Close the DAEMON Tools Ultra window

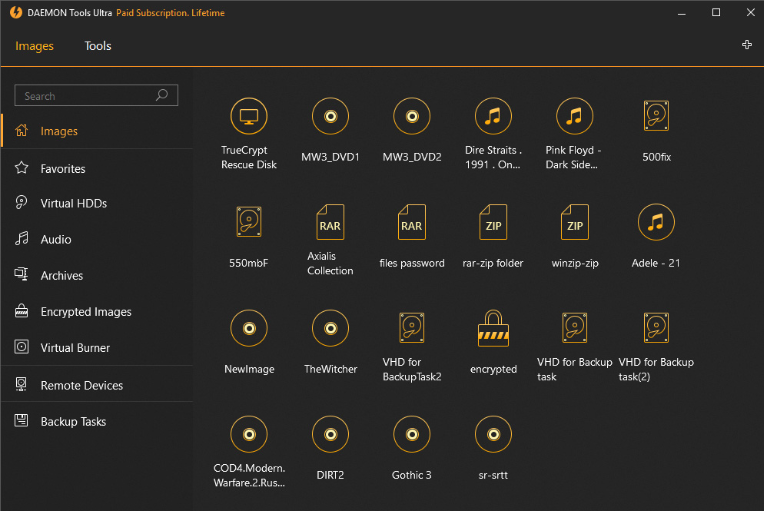[x=750, y=13]
